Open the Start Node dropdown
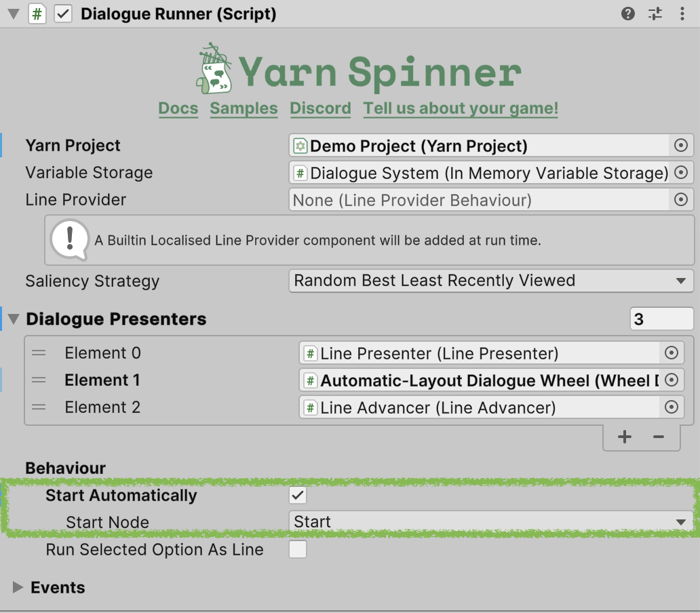The width and height of the screenshot is (700, 613). (491, 522)
